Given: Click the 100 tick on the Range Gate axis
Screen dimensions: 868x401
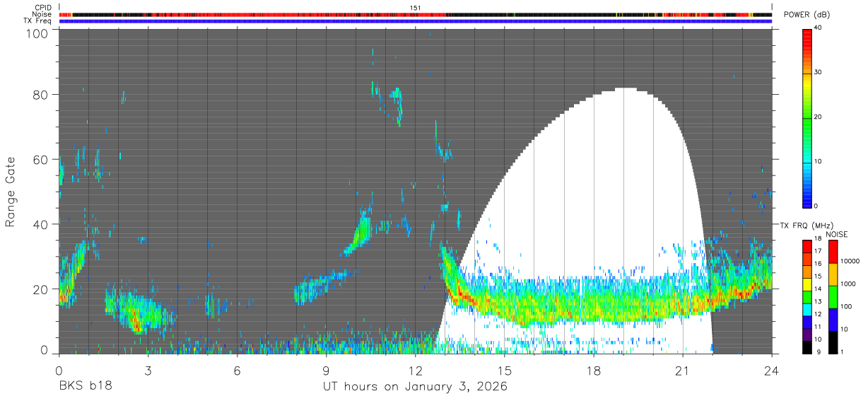Looking at the screenshot, I should (38, 33).
